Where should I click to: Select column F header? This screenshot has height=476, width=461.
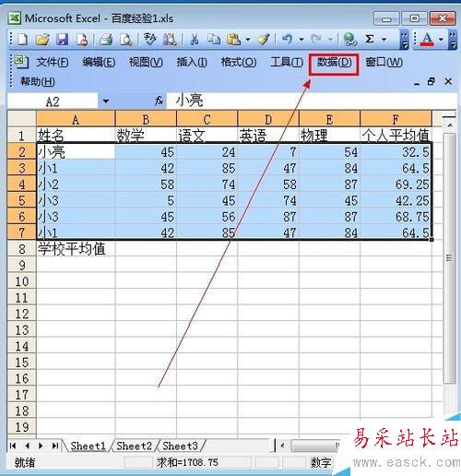coord(396,119)
